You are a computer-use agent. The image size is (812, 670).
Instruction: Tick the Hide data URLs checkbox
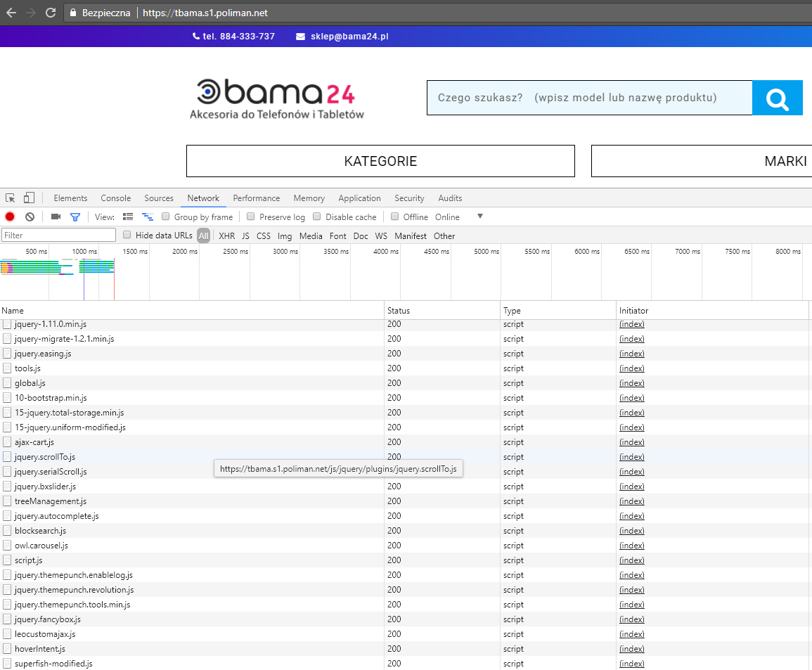[x=127, y=236]
